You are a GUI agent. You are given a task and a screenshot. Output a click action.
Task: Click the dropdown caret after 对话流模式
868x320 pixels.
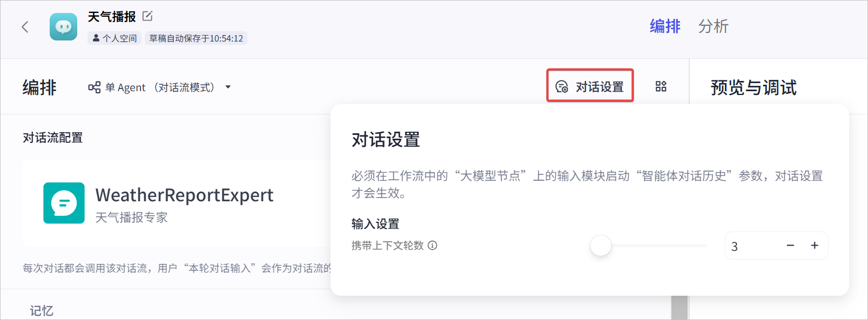click(228, 87)
